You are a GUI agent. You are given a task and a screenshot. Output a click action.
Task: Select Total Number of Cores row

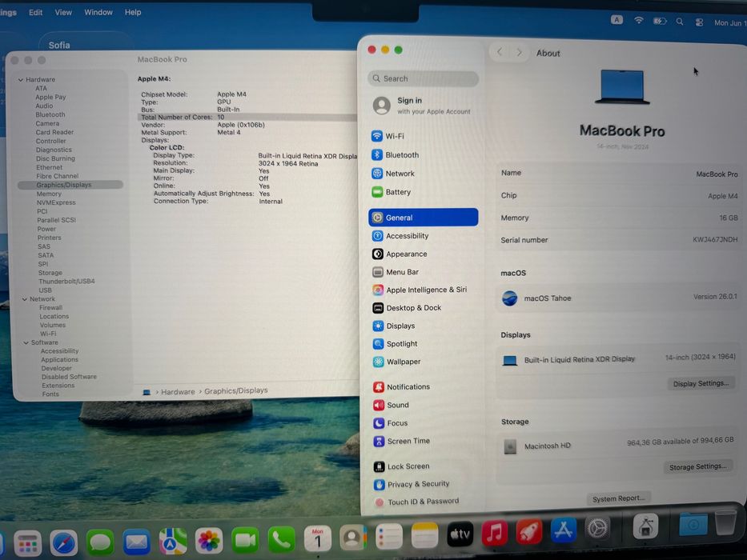click(x=247, y=117)
